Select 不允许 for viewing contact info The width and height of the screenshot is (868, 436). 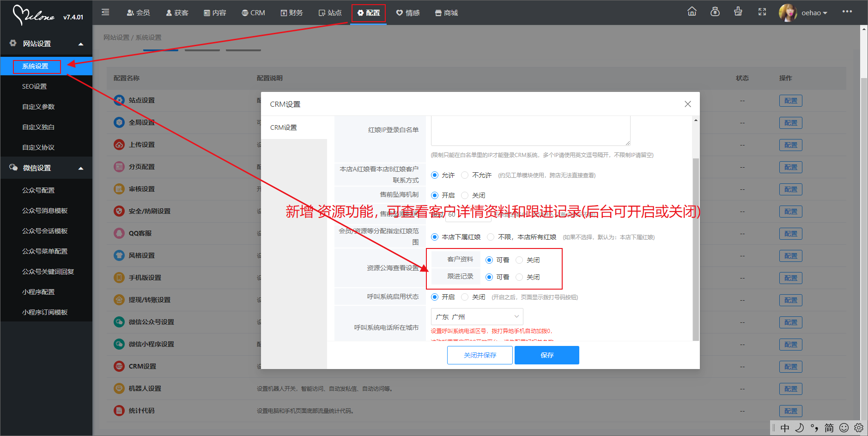coord(465,175)
